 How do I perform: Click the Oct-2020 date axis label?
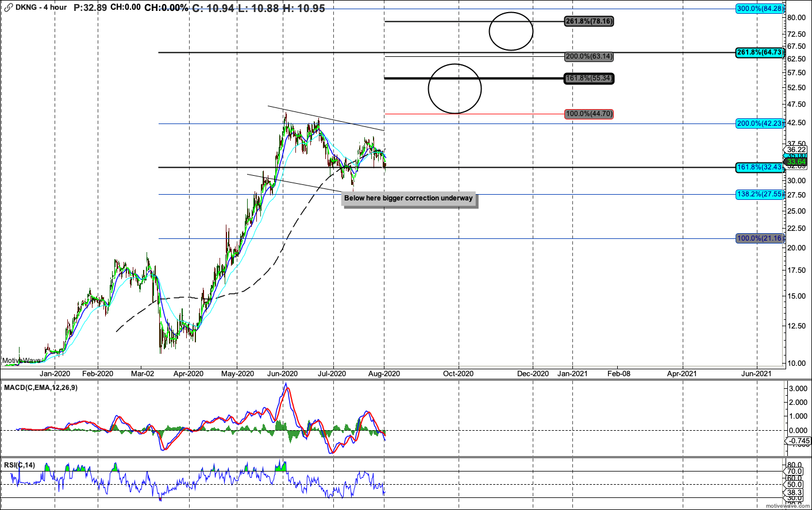pos(458,373)
